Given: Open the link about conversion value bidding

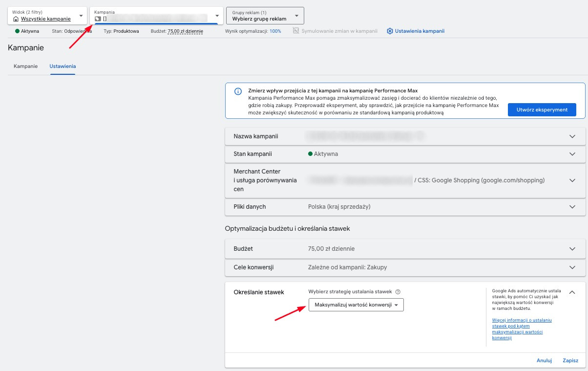Looking at the screenshot, I should 522,329.
